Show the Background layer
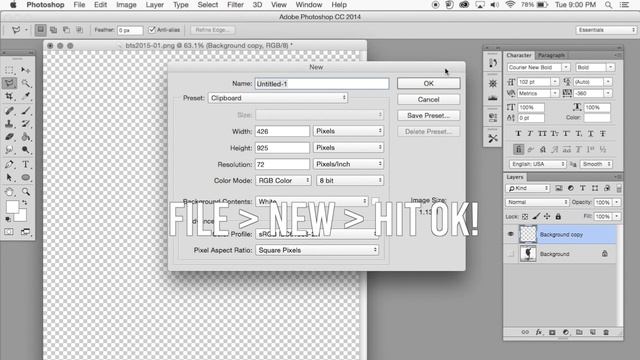Image resolution: width=640 pixels, height=360 pixels. point(510,254)
